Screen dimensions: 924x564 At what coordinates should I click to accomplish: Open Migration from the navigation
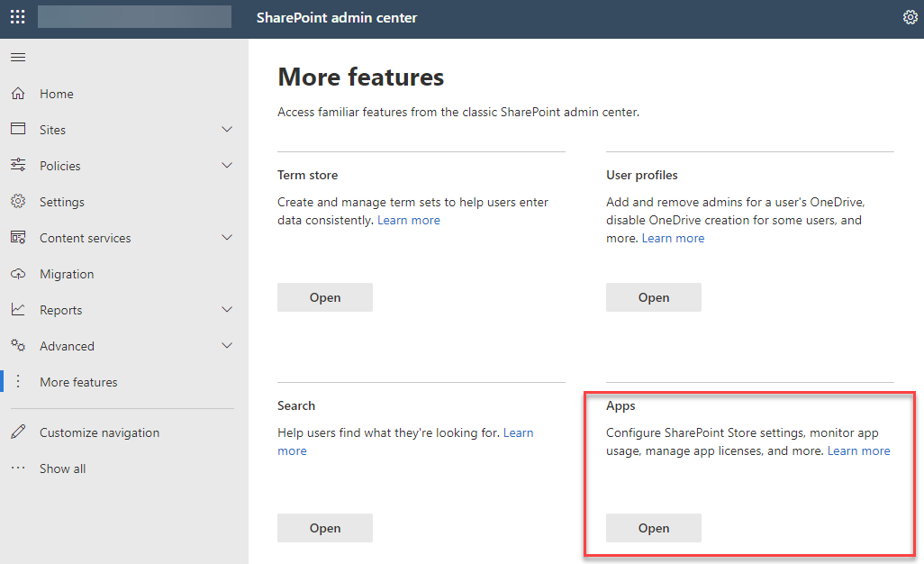click(67, 274)
